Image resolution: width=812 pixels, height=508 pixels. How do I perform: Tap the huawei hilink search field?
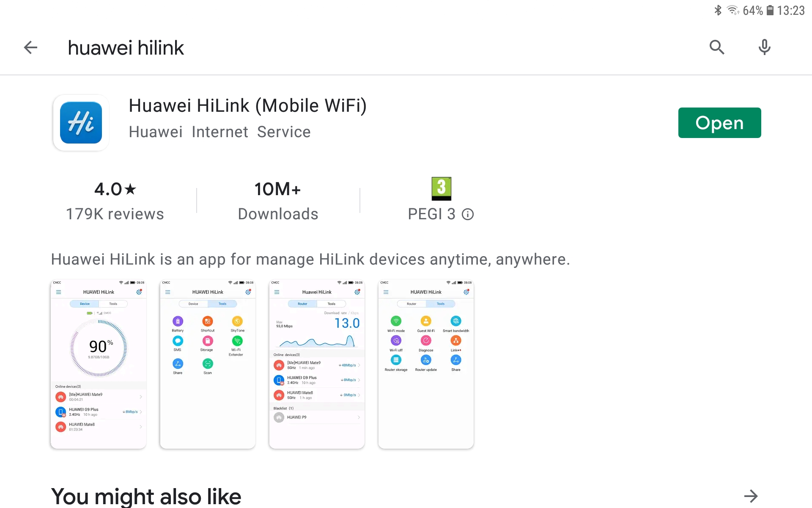coord(126,48)
